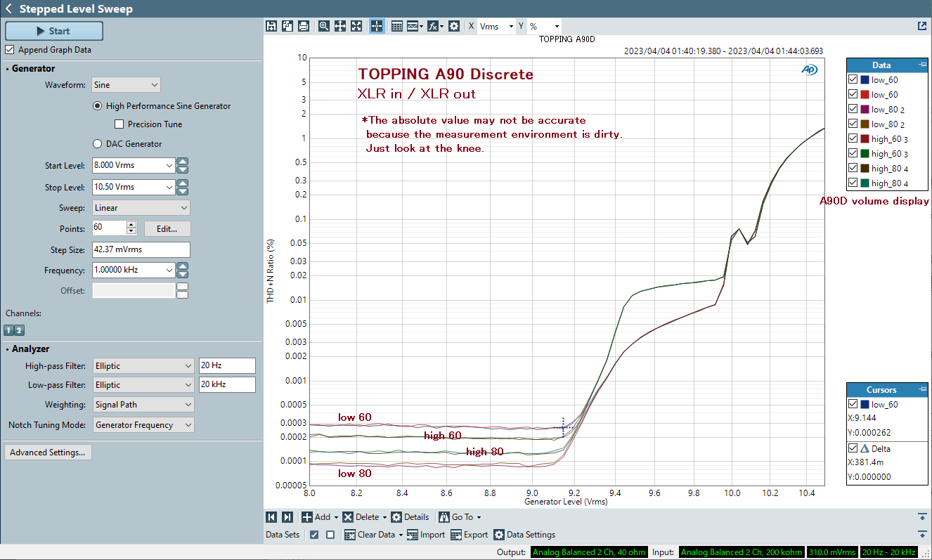Increase Points count spinner
The width and height of the screenshot is (932, 560).
click(x=131, y=225)
